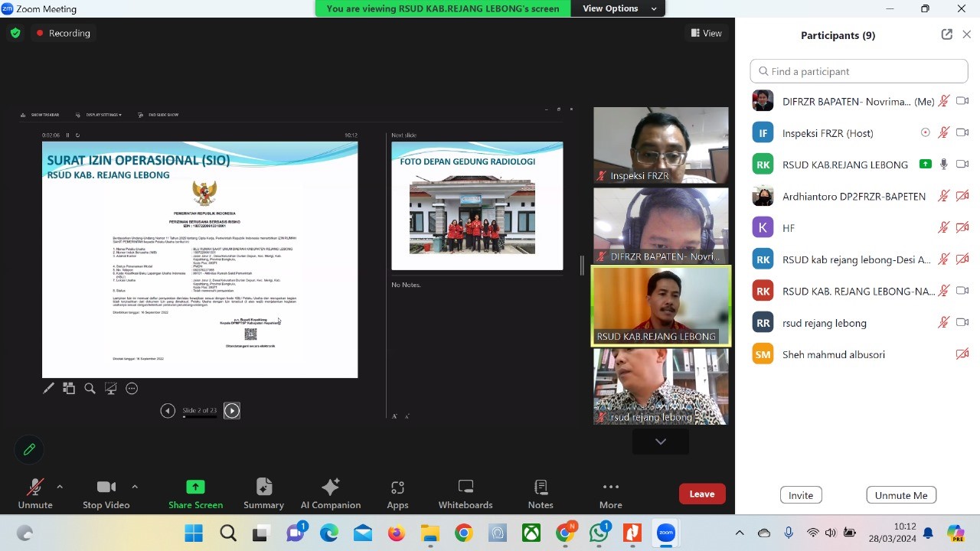Viewport: 980px width, 551px height.
Task: Open File Explorer from taskbar
Action: coord(430,533)
